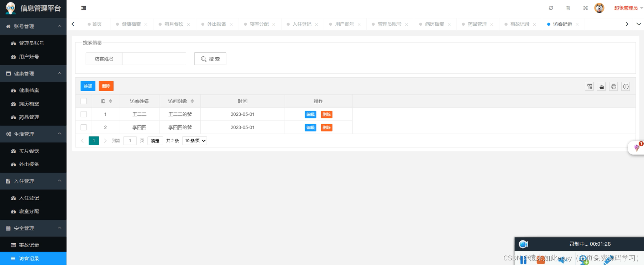Screen dimensions: 644x265
Task: Open the column filter grid icon
Action: [590, 87]
